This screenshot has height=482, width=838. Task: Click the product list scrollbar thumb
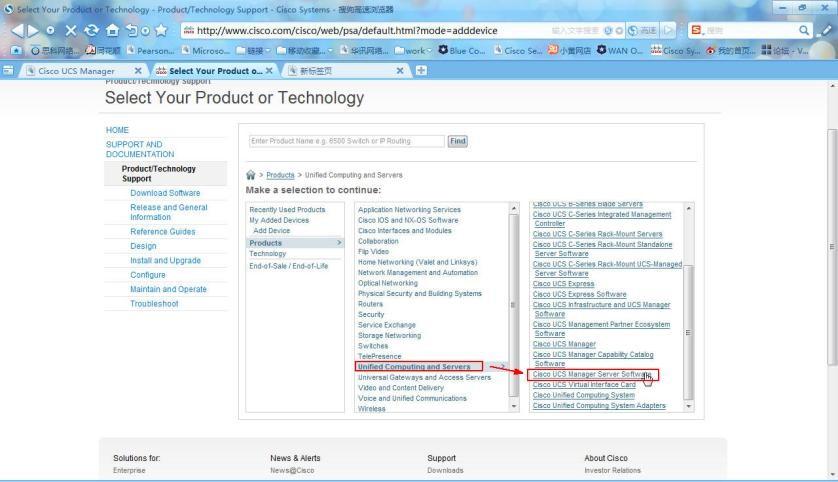click(688, 332)
